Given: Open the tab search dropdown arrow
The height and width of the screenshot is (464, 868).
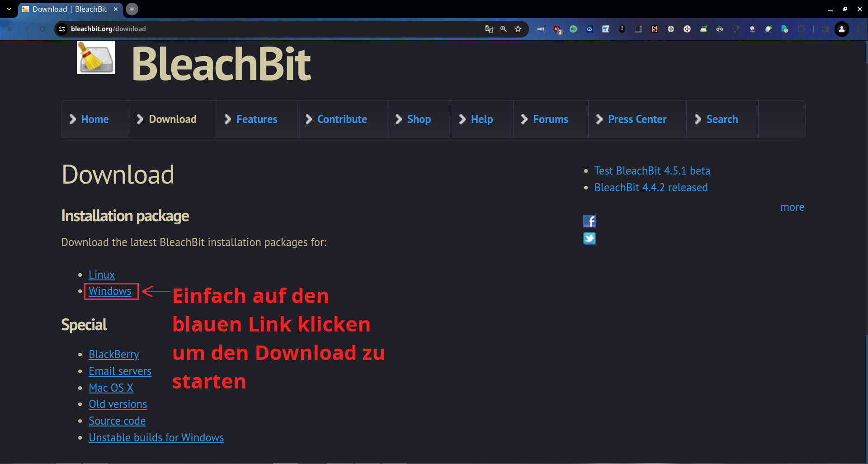Looking at the screenshot, I should coord(9,9).
